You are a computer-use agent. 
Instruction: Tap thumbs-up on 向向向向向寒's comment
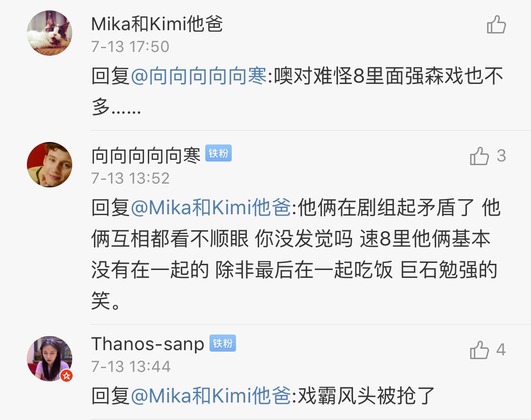click(480, 156)
